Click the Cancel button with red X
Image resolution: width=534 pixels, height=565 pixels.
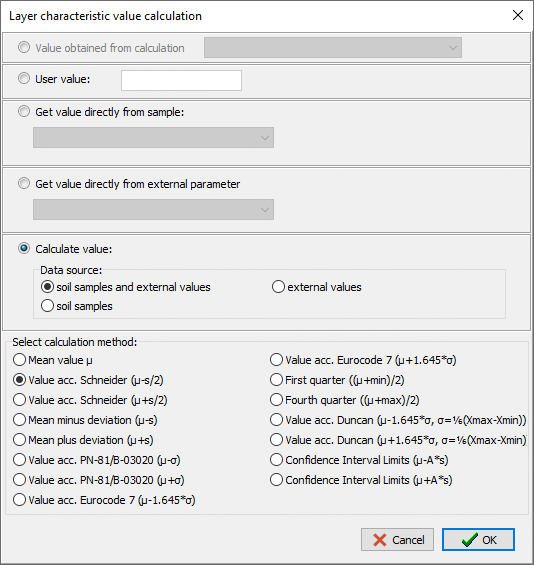tap(397, 540)
